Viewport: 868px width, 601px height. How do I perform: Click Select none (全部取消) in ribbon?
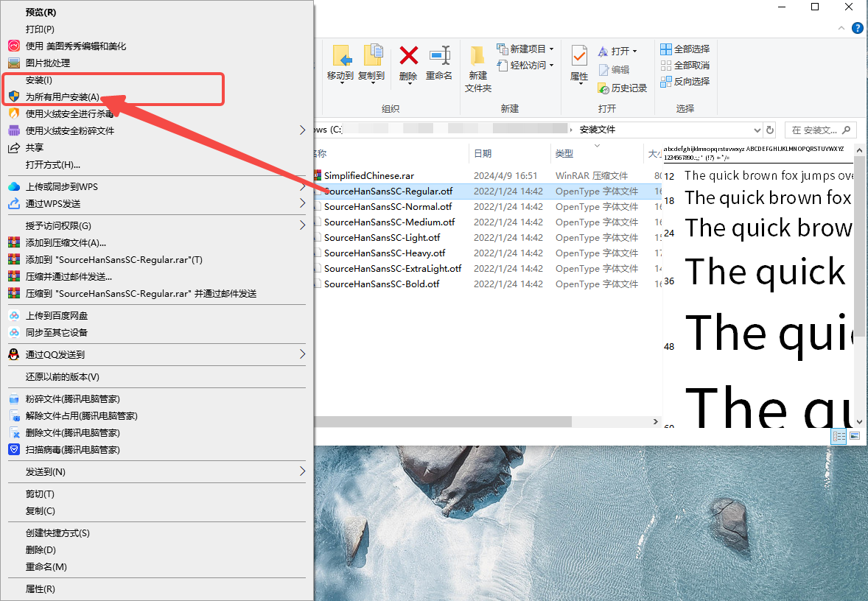click(685, 66)
